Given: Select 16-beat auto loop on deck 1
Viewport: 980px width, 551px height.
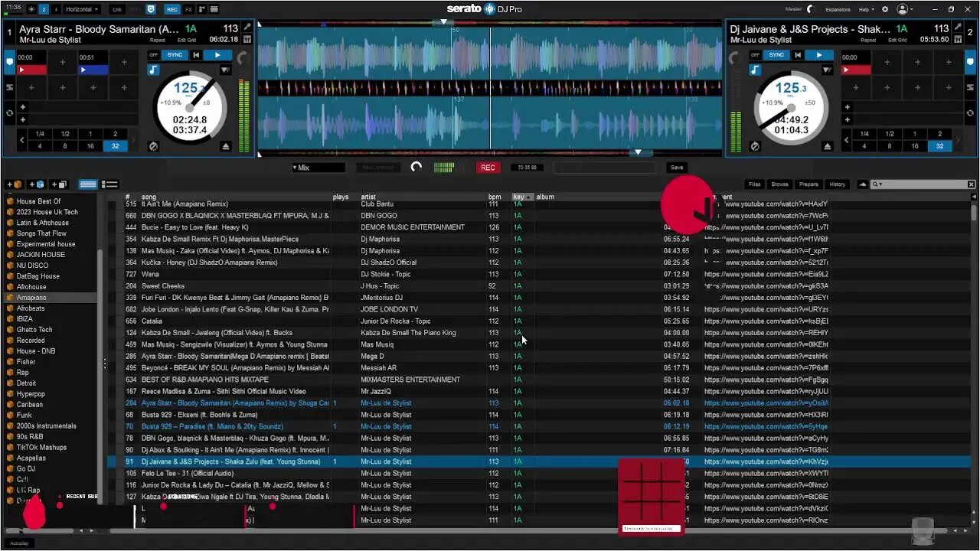Looking at the screenshot, I should click(x=90, y=145).
